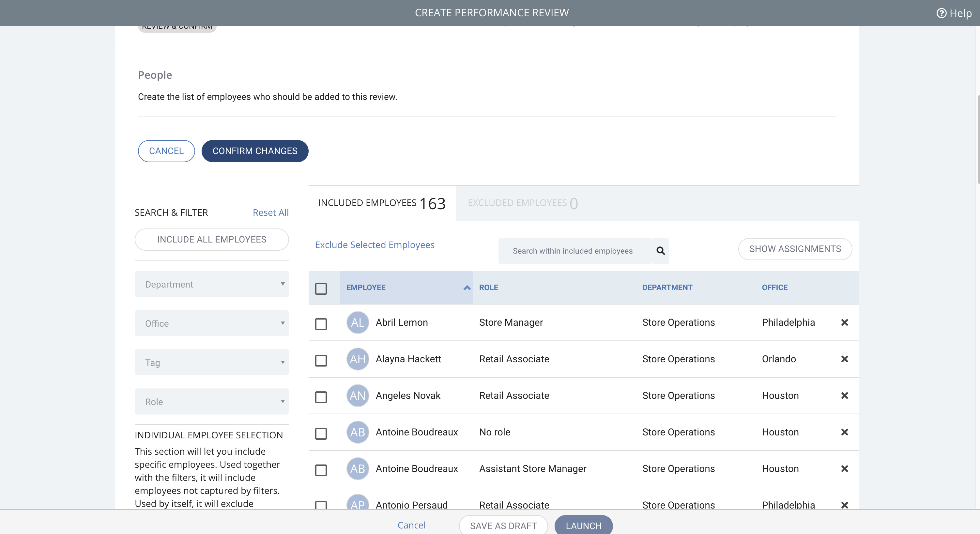The image size is (980, 534).
Task: Remove Antonio Persaud with the X icon
Action: (845, 505)
